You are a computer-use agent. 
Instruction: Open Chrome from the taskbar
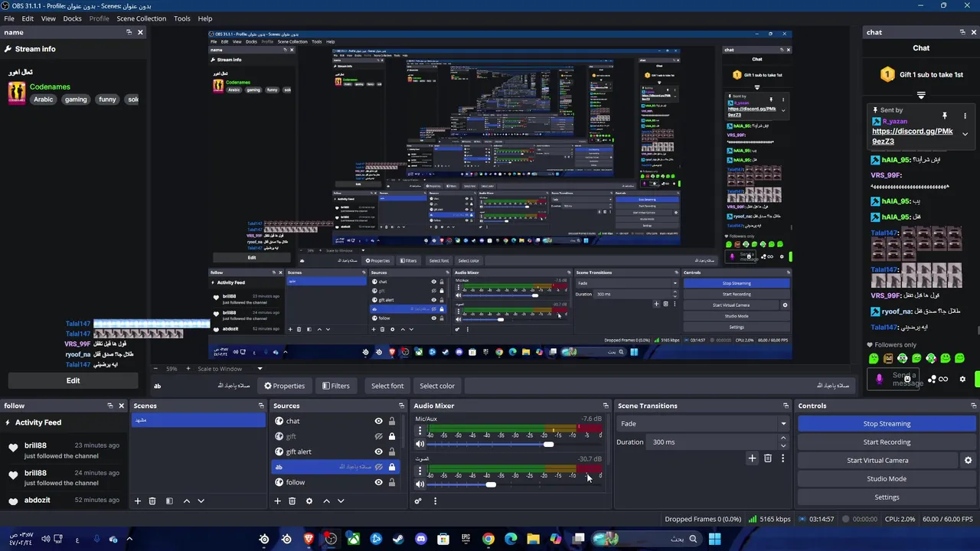[488, 539]
